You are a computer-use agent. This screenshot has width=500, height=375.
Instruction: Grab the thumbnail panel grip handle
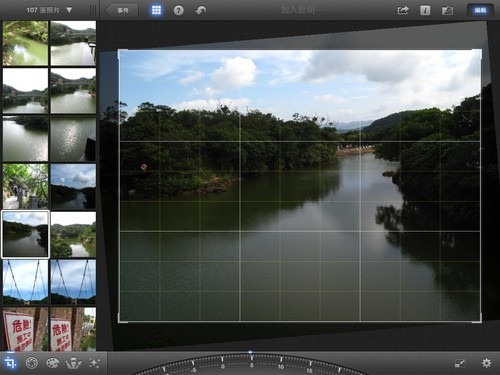[x=93, y=10]
